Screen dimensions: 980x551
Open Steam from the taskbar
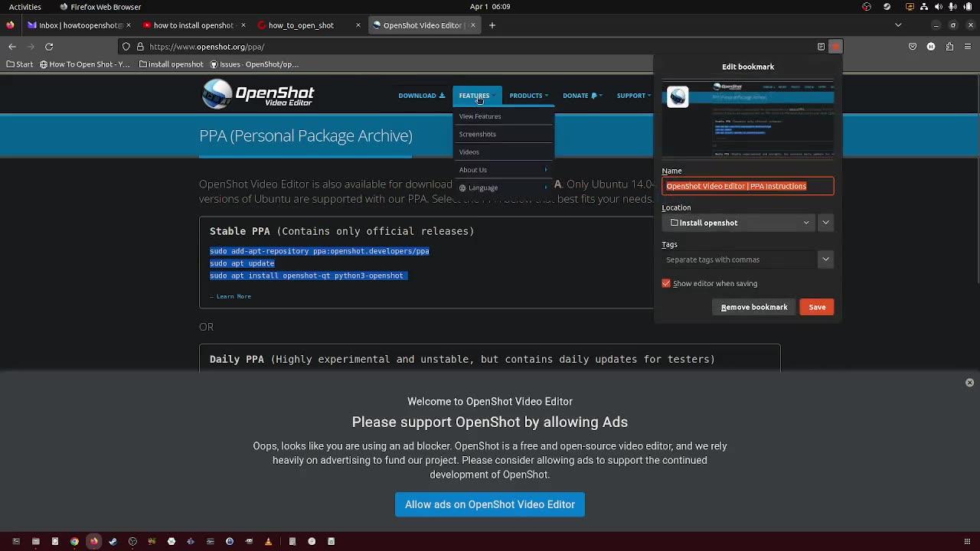113,541
